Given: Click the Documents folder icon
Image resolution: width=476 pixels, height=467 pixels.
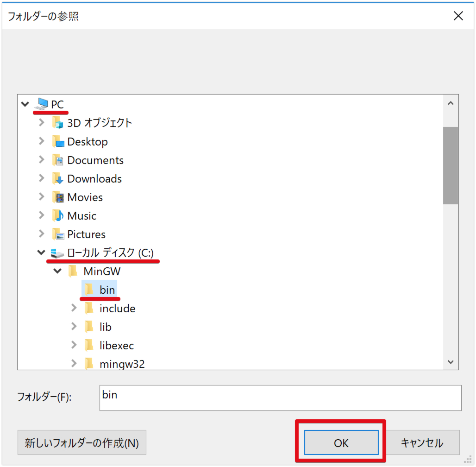Looking at the screenshot, I should pyautogui.click(x=57, y=160).
